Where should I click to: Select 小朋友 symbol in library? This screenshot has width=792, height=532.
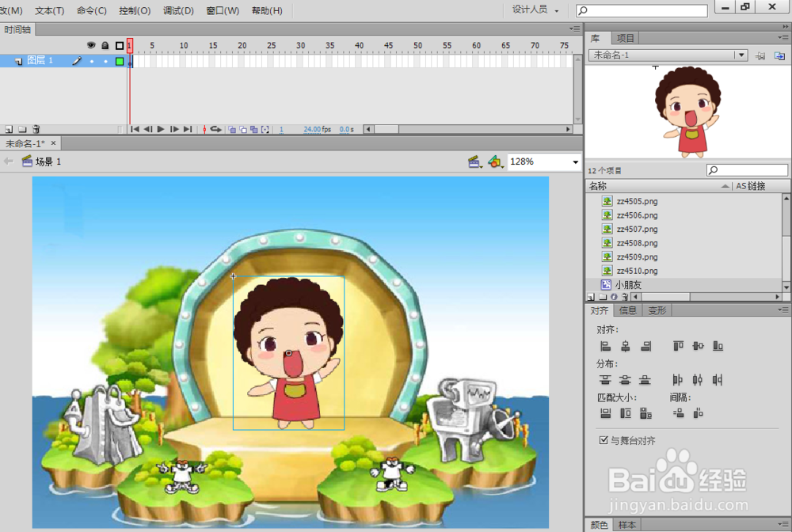628,285
